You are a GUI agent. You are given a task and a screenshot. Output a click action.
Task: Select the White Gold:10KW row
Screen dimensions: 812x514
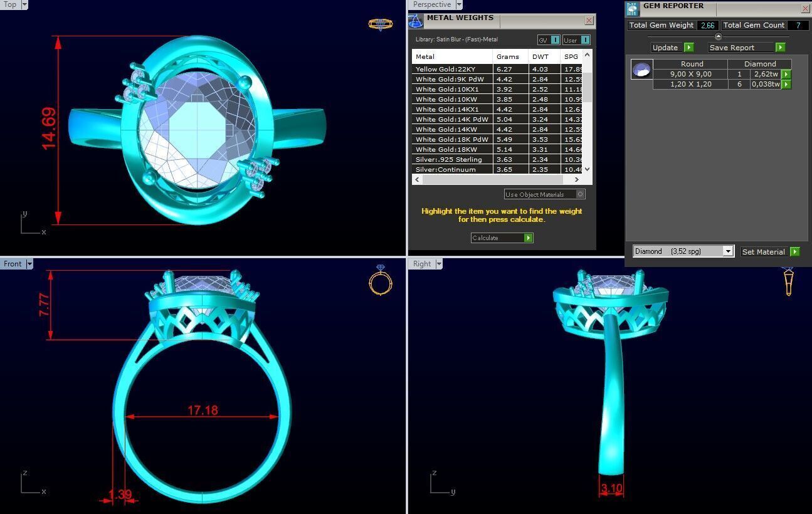pyautogui.click(x=497, y=99)
